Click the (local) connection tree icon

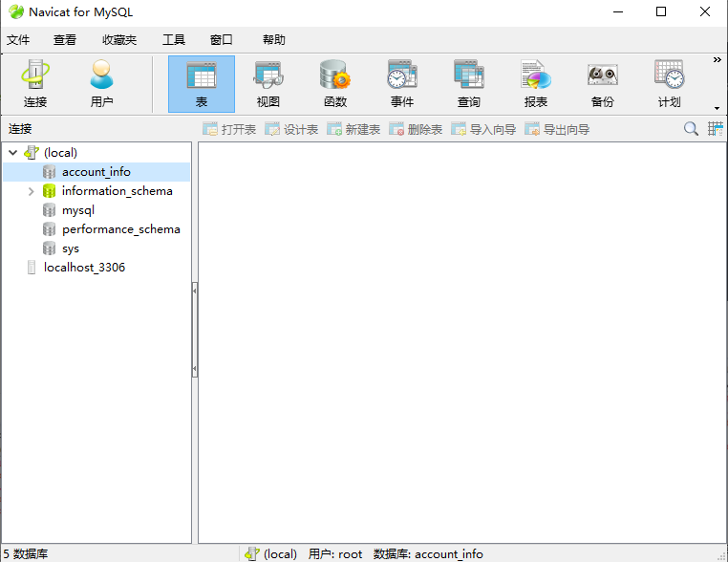[32, 152]
